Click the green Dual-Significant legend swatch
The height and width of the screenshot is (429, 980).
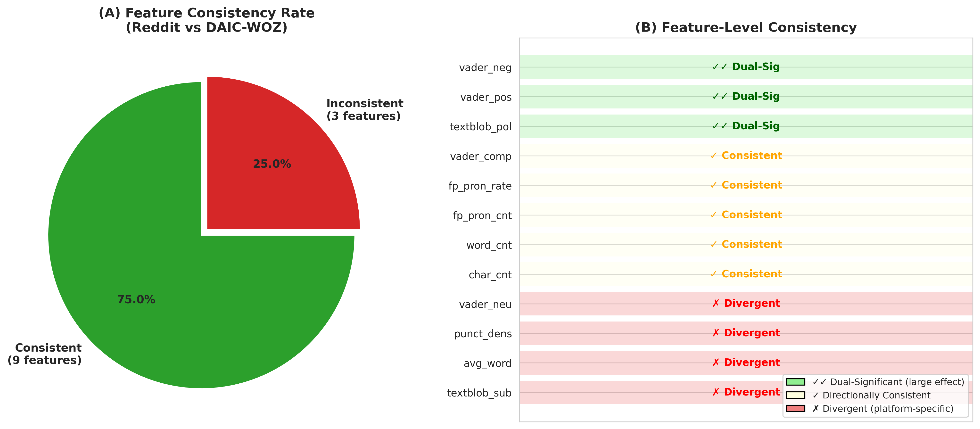pos(796,382)
